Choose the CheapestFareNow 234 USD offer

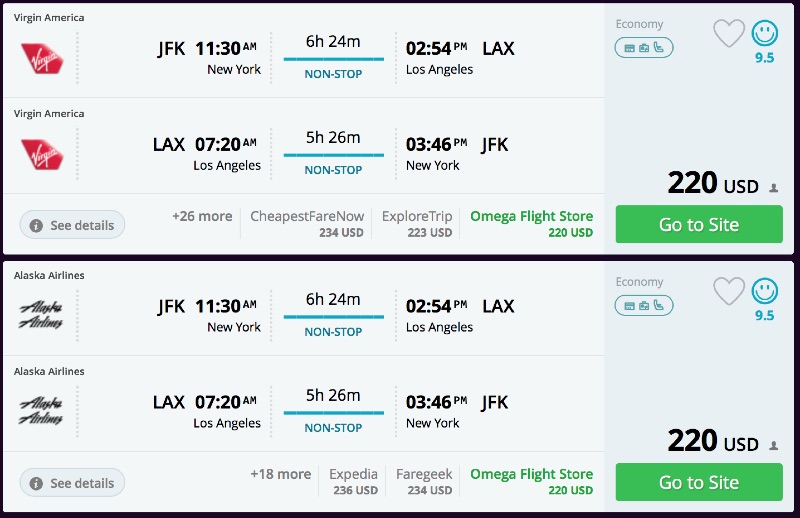coord(307,224)
